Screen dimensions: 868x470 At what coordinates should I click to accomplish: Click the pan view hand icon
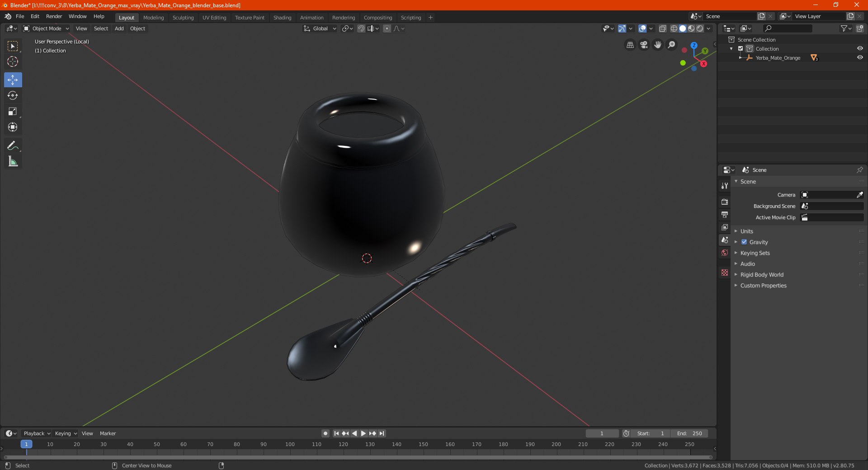coord(658,45)
